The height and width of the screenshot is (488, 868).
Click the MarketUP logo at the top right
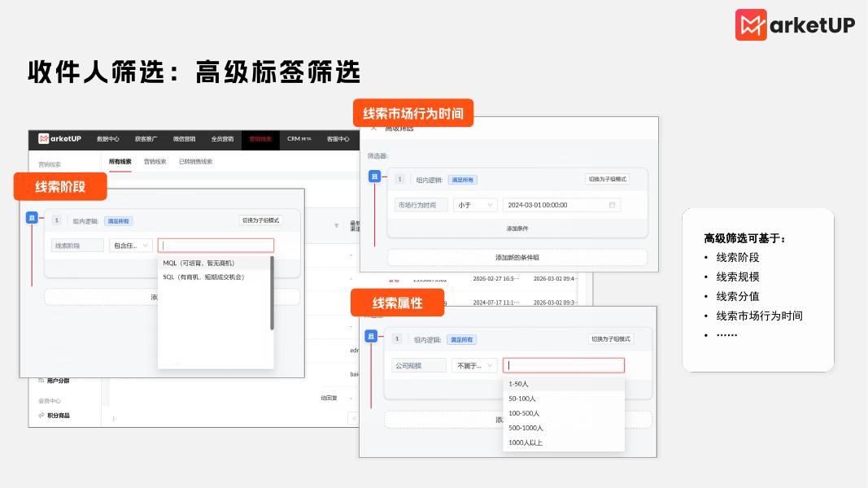tap(793, 25)
